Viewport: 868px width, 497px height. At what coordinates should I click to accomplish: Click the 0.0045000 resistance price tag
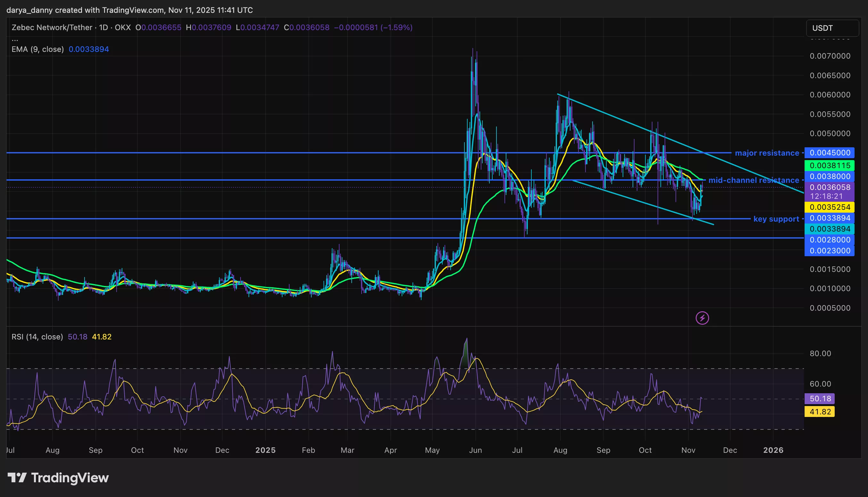click(x=830, y=153)
